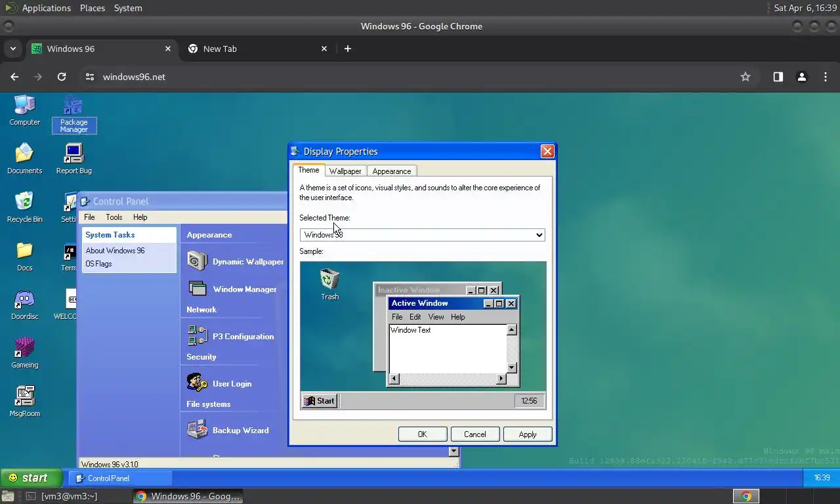
Task: View site information icon in address bar
Action: [x=90, y=77]
